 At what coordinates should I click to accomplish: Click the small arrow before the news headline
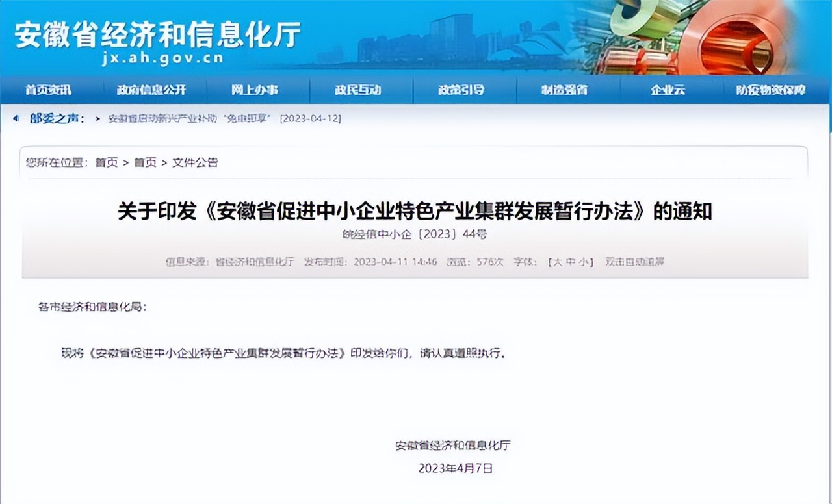pyautogui.click(x=97, y=119)
